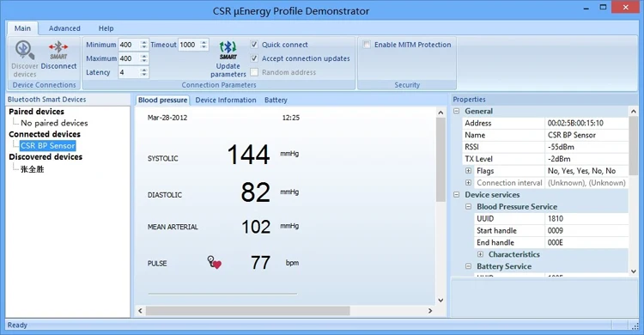Screen dimensions: 644x335
Task: Click the Address value 00:02:5B:00:15:10
Action: coord(575,123)
